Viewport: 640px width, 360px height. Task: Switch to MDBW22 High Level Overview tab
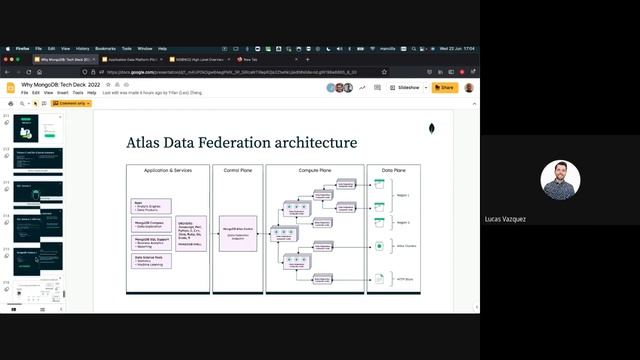coord(200,60)
